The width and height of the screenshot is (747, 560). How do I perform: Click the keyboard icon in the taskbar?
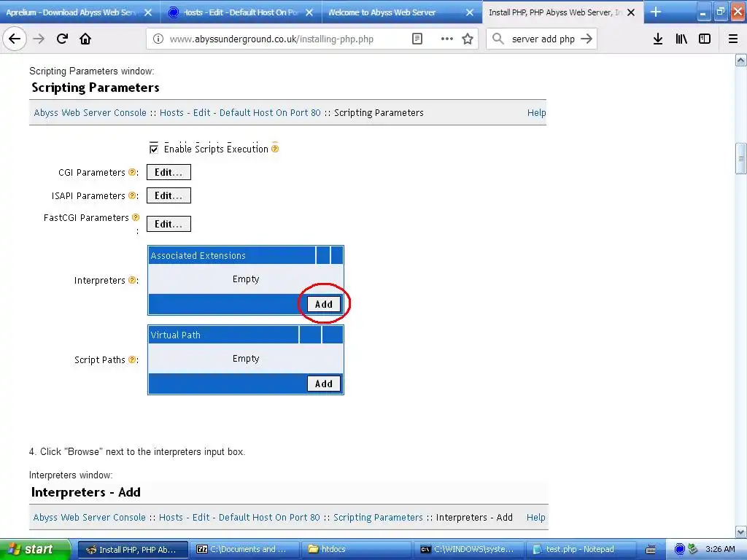coord(650,550)
